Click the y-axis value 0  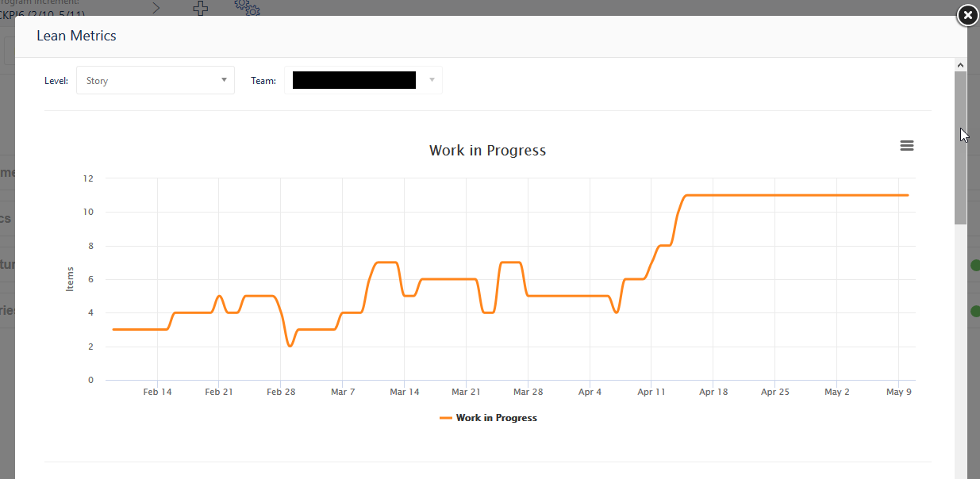click(91, 380)
